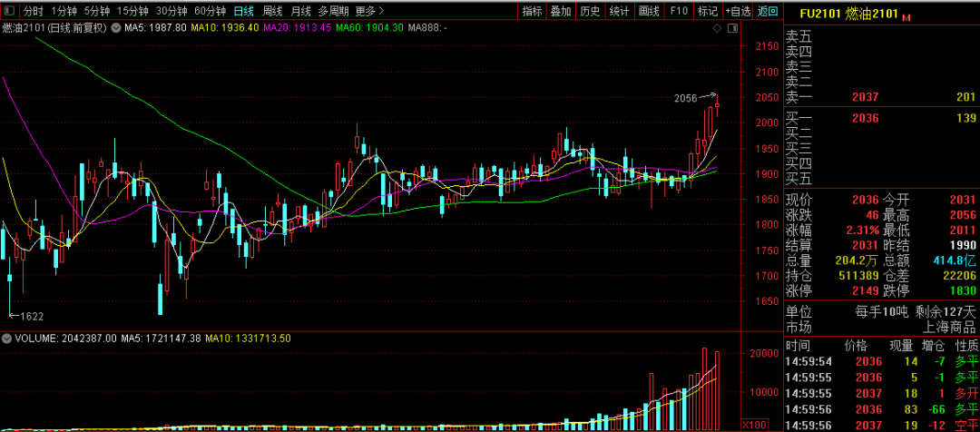980x432 pixels.
Task: Click the 最高 value 2056
Action: point(962,215)
